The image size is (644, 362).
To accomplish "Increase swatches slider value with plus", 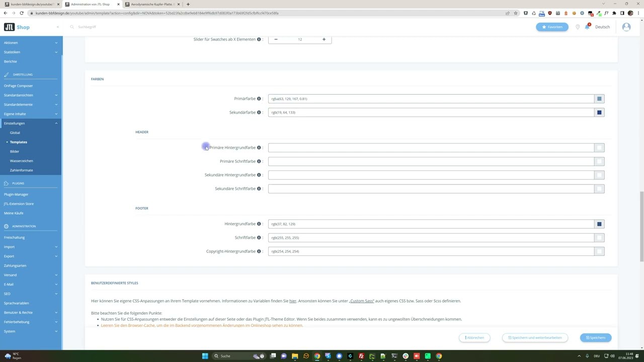I will point(324,39).
